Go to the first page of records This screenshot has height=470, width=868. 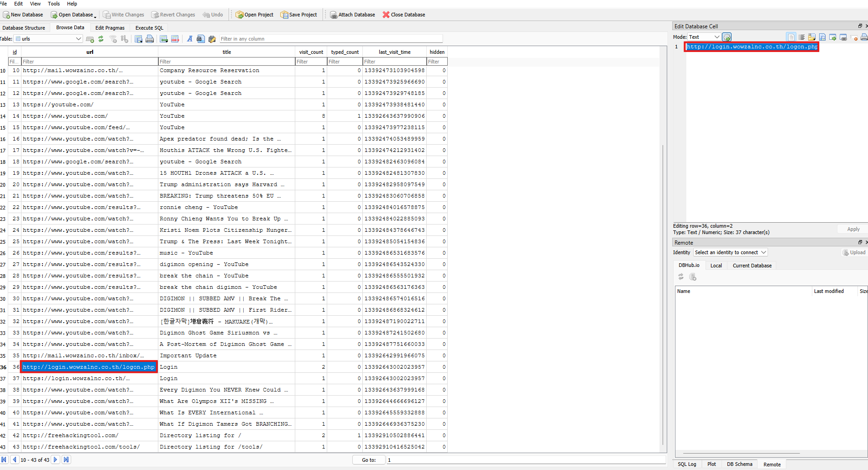4,460
